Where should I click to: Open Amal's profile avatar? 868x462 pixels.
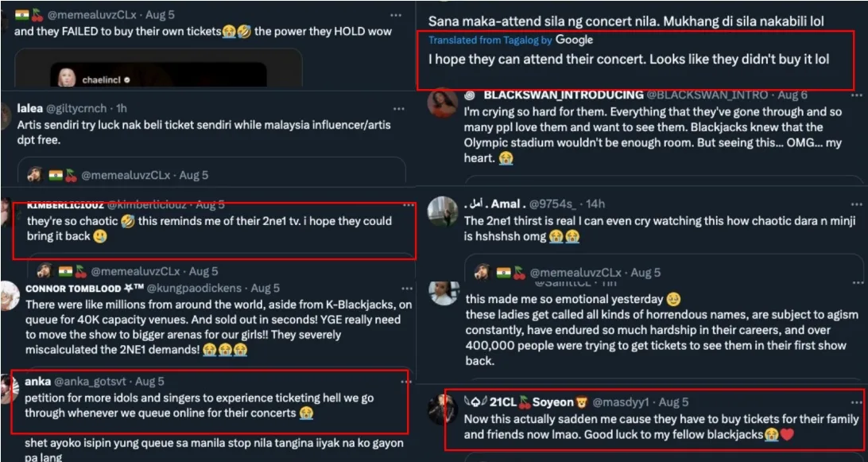pos(443,212)
